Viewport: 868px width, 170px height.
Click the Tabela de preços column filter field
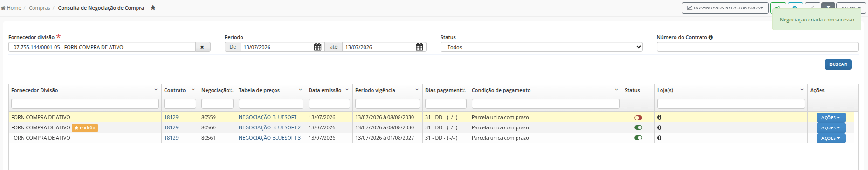coord(271,104)
